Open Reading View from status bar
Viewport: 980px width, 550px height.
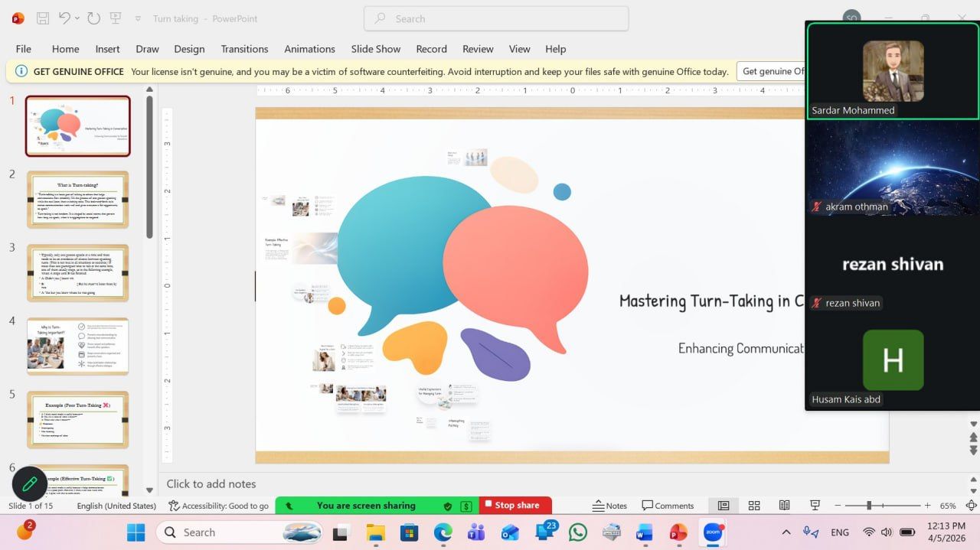(x=784, y=506)
